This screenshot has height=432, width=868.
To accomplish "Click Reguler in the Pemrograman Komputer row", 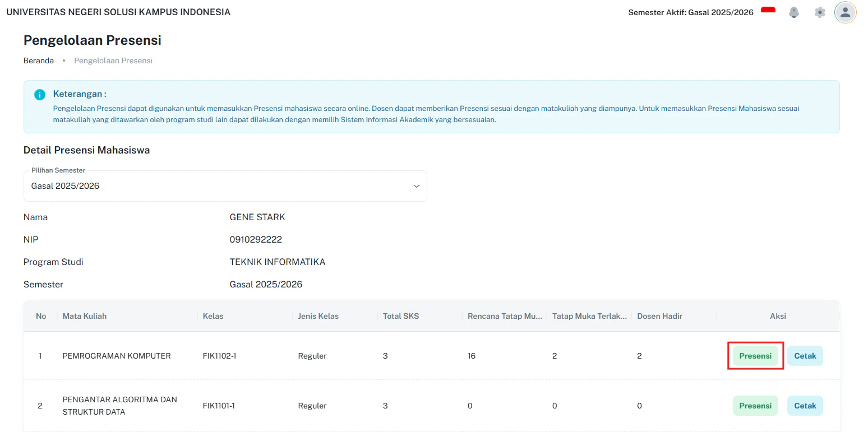I will point(312,356).
